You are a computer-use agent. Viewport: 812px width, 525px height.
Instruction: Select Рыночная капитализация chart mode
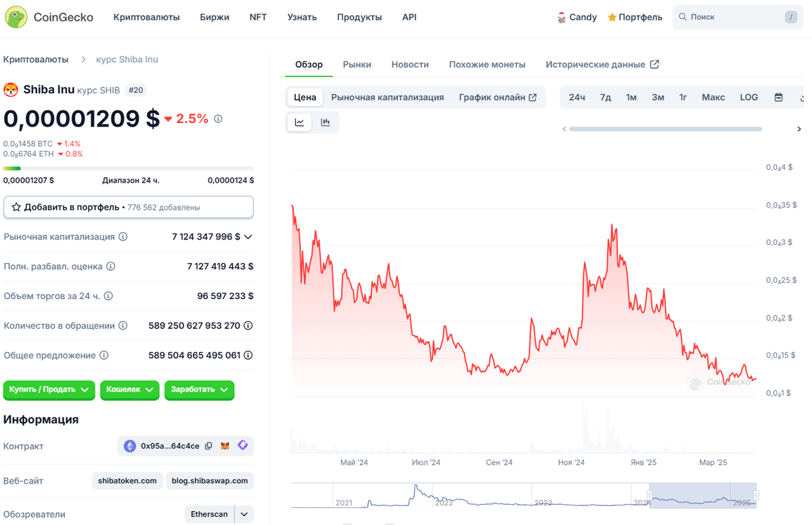pos(388,97)
